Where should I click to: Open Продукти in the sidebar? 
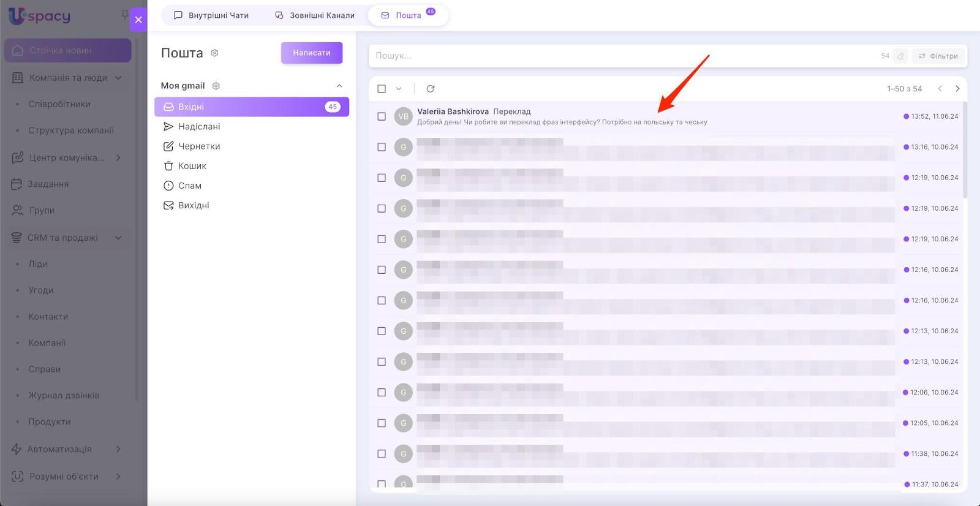coord(50,422)
